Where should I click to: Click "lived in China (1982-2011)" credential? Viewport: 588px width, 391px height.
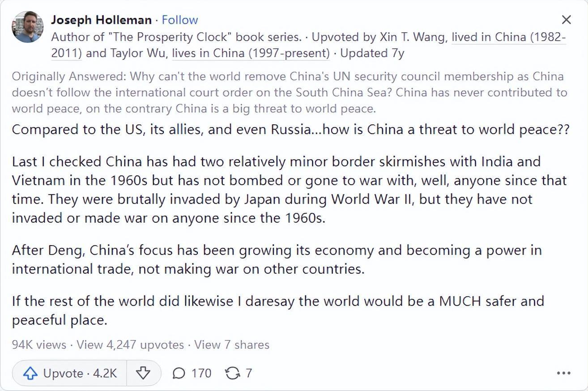pyautogui.click(x=508, y=37)
